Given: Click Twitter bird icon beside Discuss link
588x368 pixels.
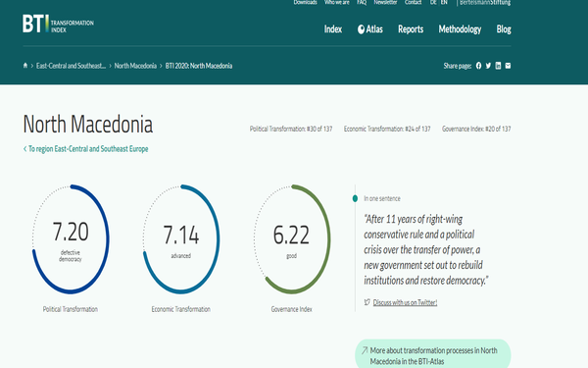Looking at the screenshot, I should (x=367, y=302).
